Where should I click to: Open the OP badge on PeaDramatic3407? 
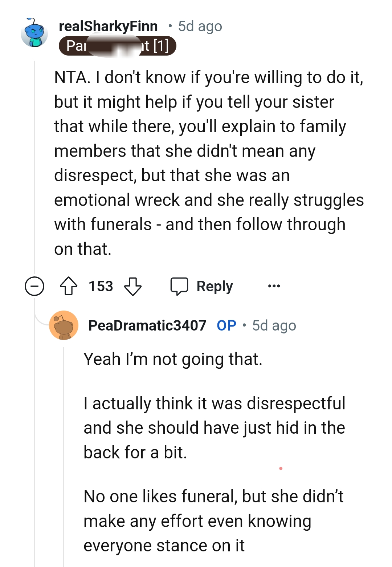click(x=227, y=326)
